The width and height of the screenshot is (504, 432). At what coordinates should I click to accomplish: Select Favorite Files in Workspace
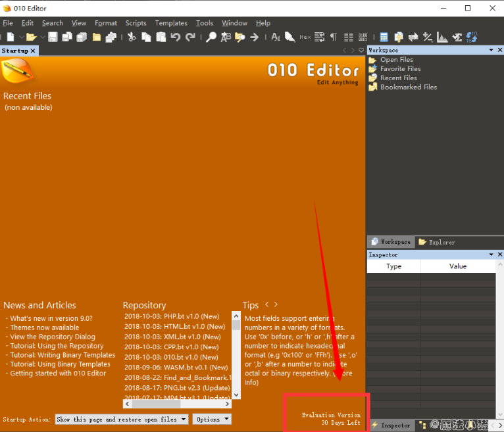[x=401, y=69]
